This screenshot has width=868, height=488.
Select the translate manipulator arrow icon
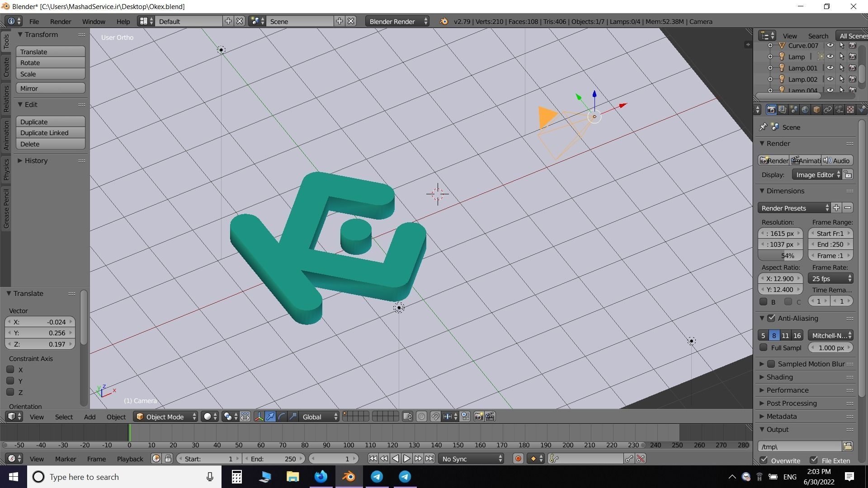click(270, 417)
